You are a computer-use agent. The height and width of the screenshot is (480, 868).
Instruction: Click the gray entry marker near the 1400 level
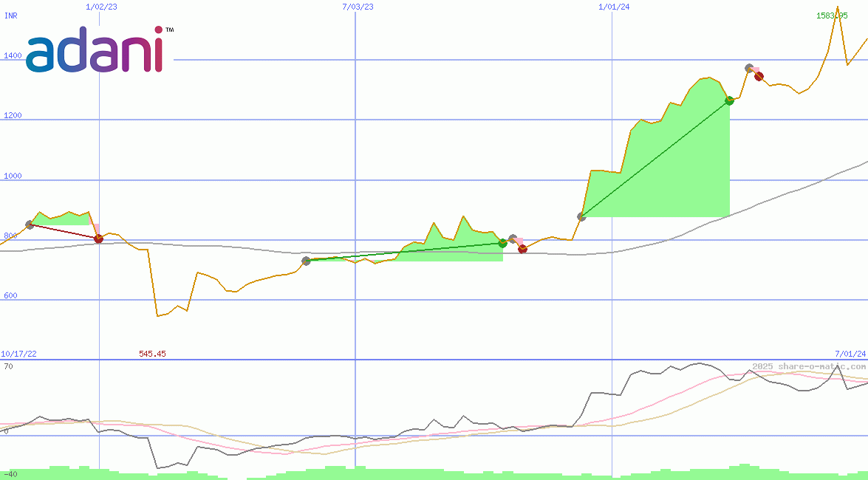point(749,68)
